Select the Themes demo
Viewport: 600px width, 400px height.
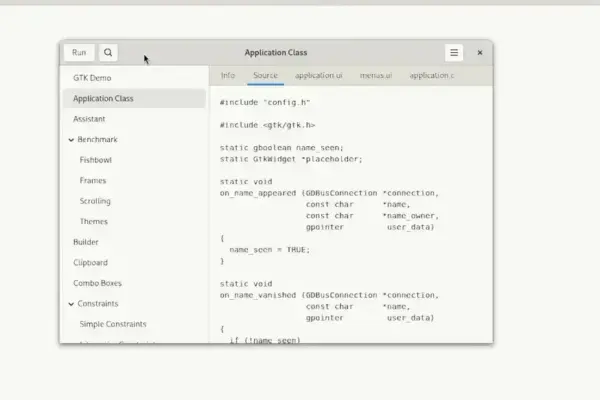coord(134,222)
